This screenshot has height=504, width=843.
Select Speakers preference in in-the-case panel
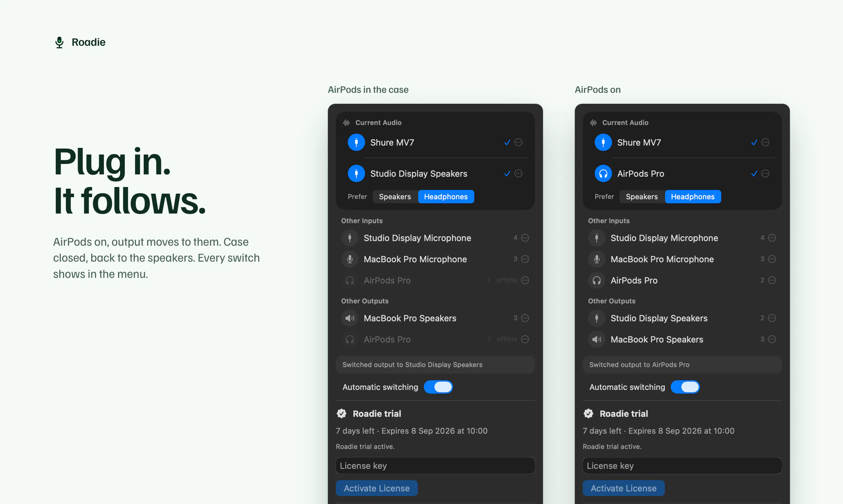pos(395,197)
